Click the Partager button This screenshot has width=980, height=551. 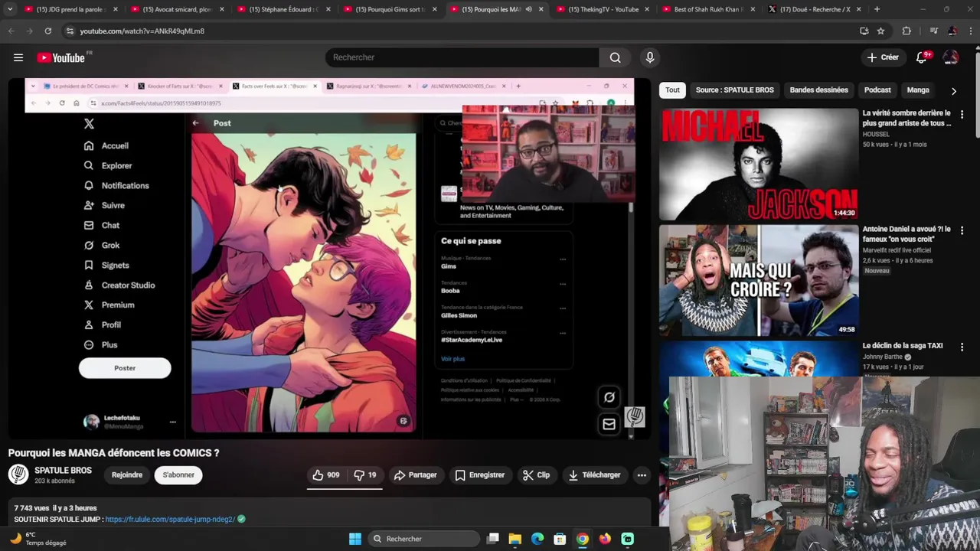click(x=415, y=475)
